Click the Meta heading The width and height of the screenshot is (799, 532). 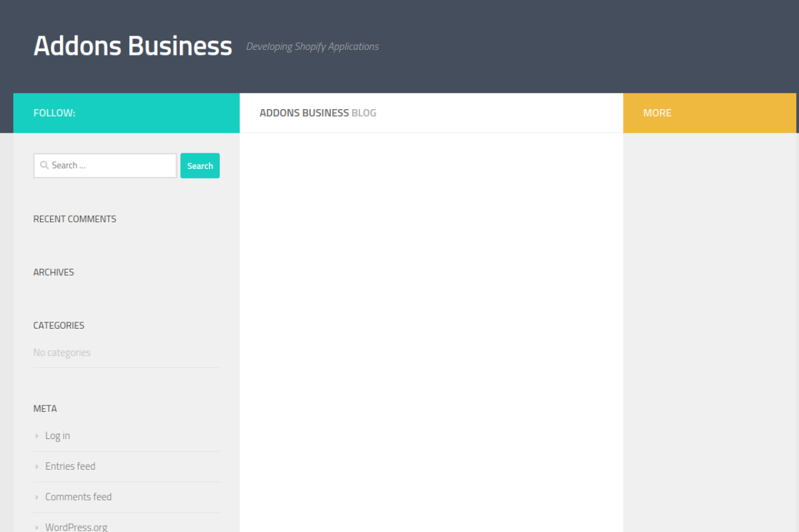[45, 409]
